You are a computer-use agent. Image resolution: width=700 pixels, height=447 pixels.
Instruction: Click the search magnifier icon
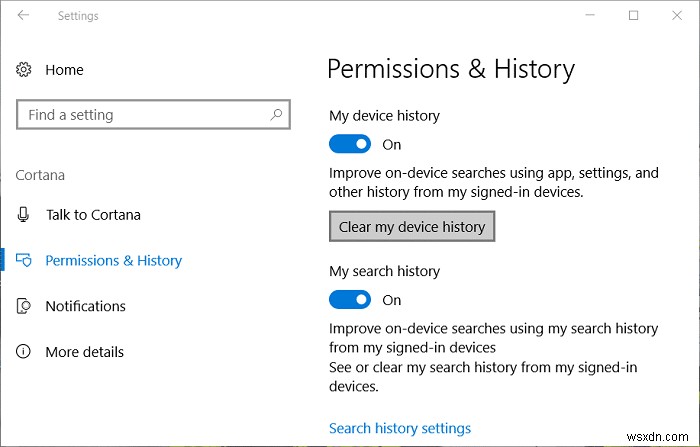277,115
